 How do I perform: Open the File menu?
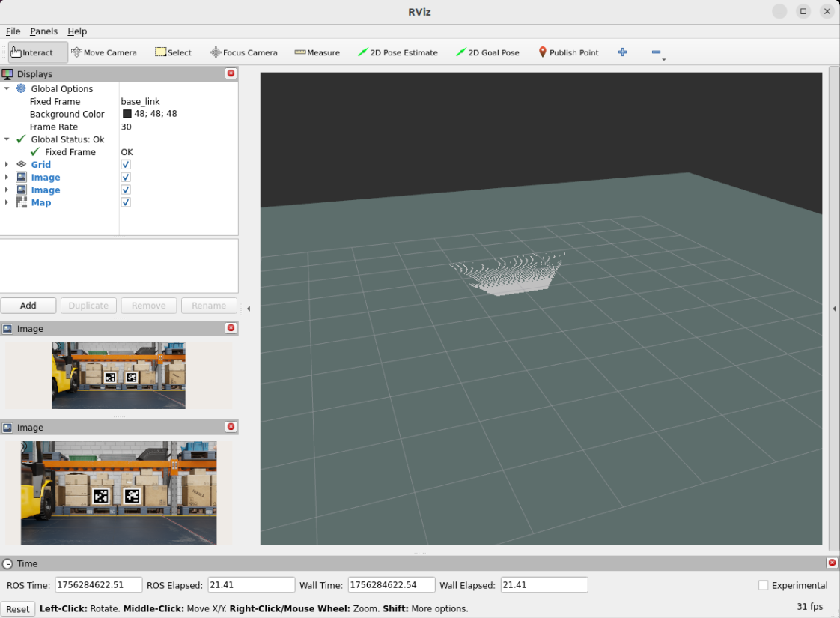[x=13, y=31]
